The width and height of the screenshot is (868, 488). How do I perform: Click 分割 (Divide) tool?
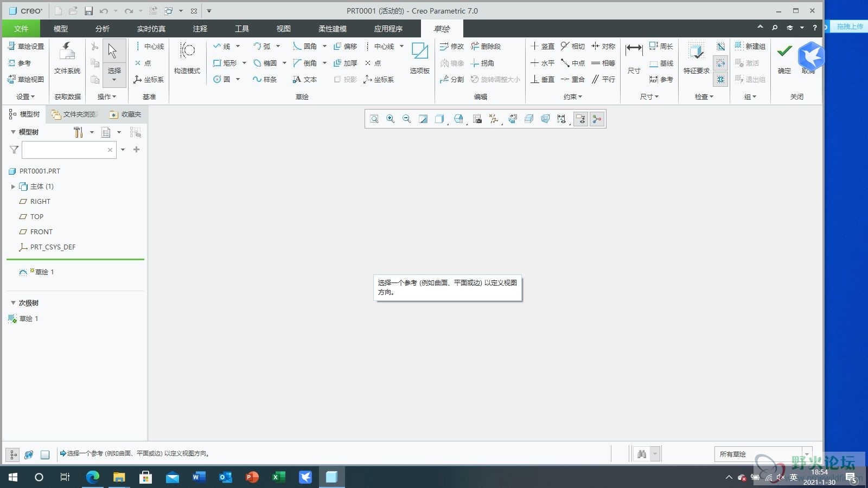tap(452, 79)
